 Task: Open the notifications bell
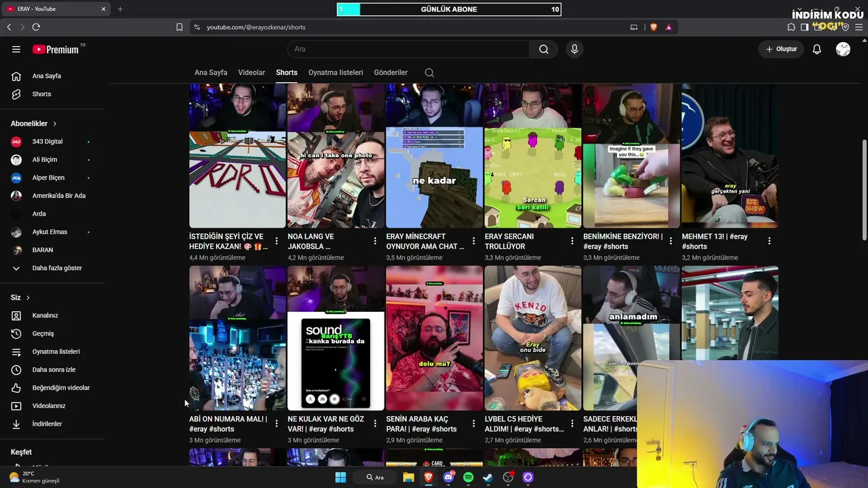817,49
